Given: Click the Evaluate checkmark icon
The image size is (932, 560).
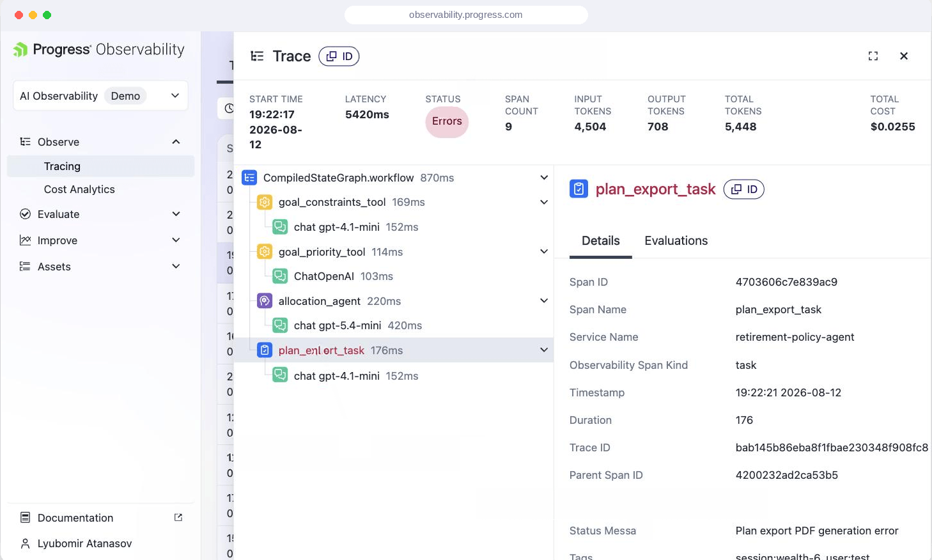Looking at the screenshot, I should [x=26, y=214].
